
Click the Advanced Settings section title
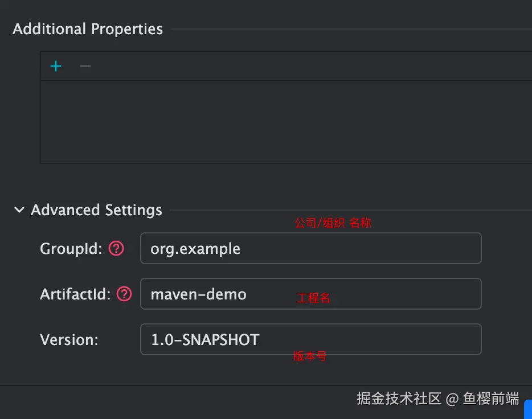point(96,210)
